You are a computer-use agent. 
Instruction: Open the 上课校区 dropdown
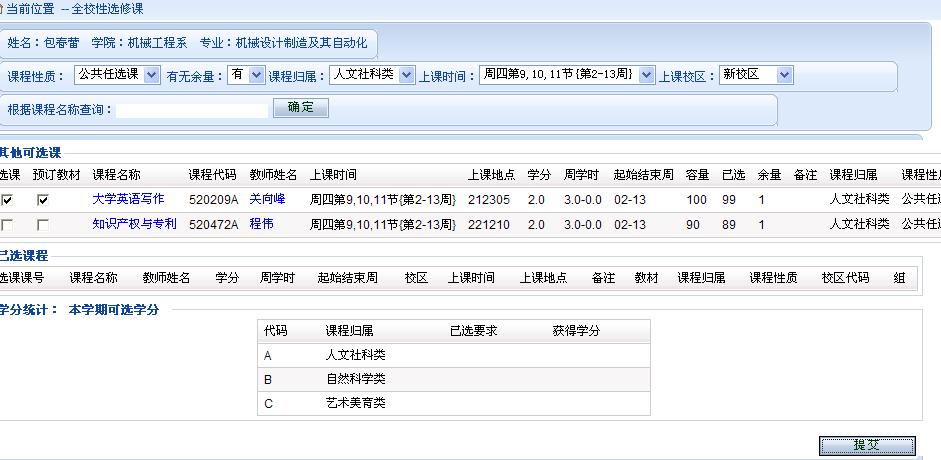tap(756, 75)
